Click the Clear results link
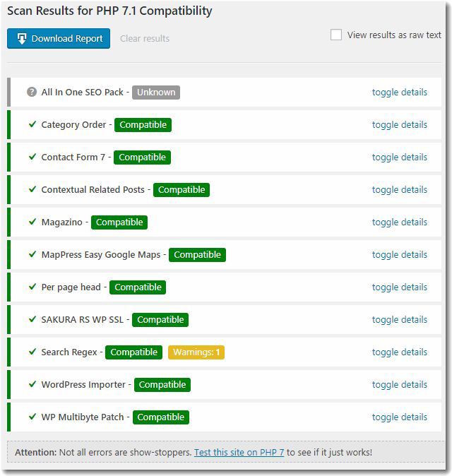Viewport: 452px width, 476px height. pos(145,39)
